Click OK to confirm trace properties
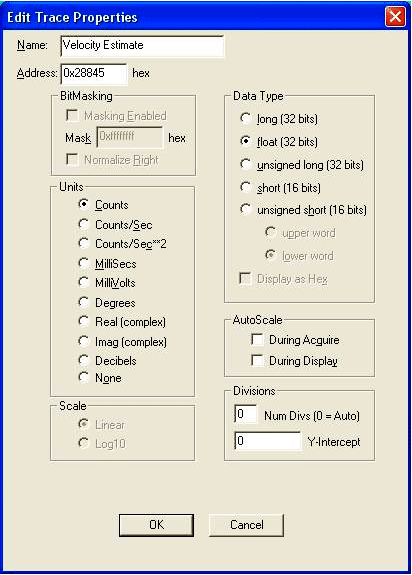The width and height of the screenshot is (412, 575). pos(157,525)
